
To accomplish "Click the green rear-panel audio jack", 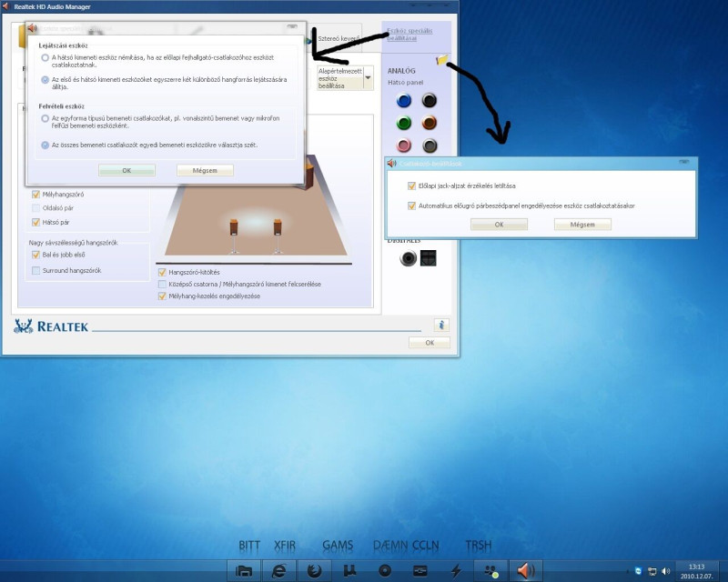I will pos(404,123).
